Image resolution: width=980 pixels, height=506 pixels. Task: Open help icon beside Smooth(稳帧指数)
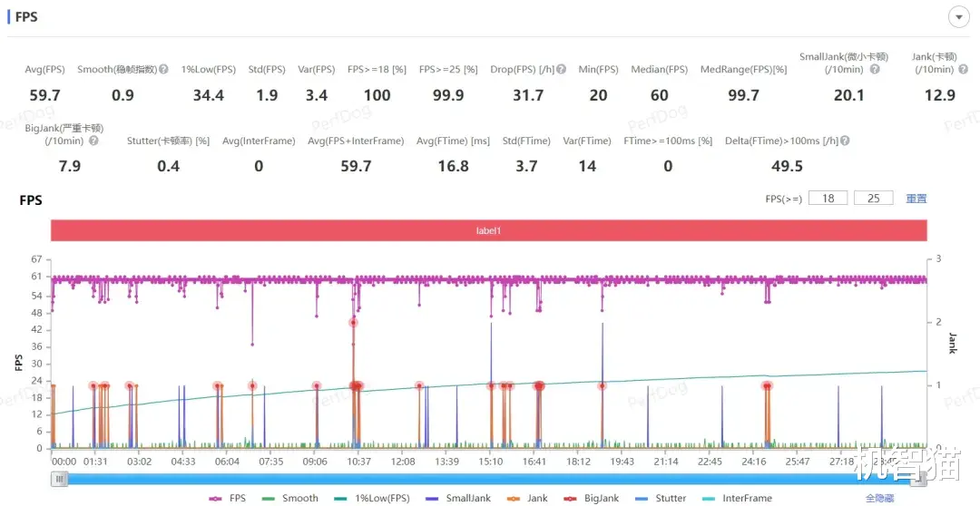pyautogui.click(x=163, y=69)
